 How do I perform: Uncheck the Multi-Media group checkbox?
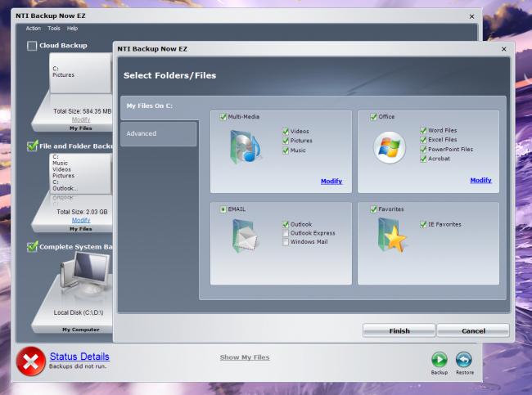click(x=223, y=117)
